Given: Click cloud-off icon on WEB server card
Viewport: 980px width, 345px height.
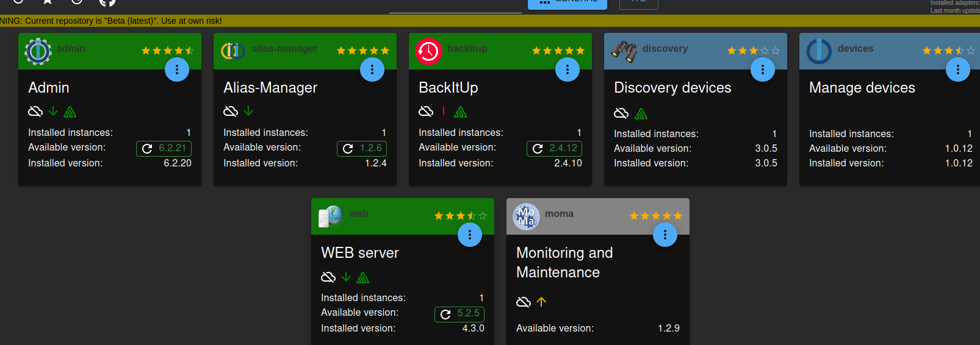Looking at the screenshot, I should 328,277.
